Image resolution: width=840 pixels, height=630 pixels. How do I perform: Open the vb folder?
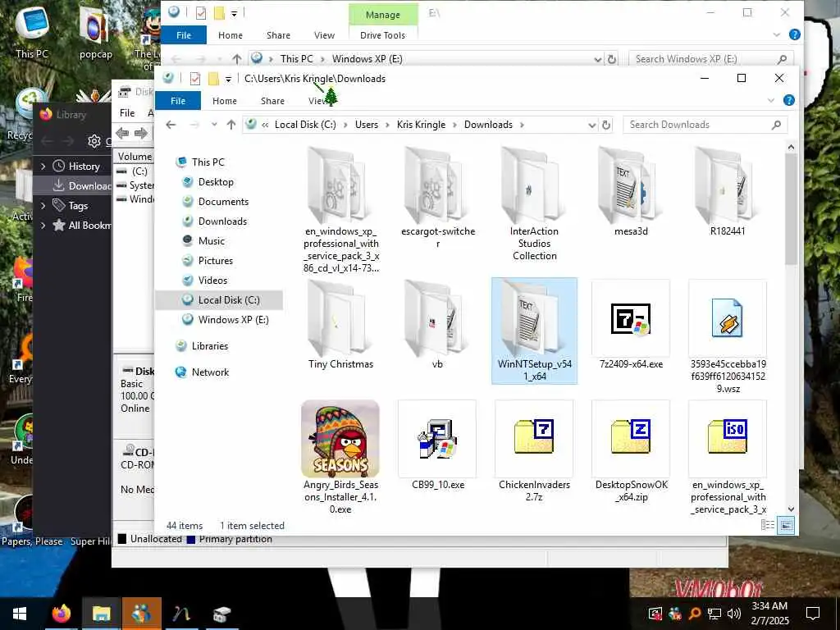tap(438, 325)
